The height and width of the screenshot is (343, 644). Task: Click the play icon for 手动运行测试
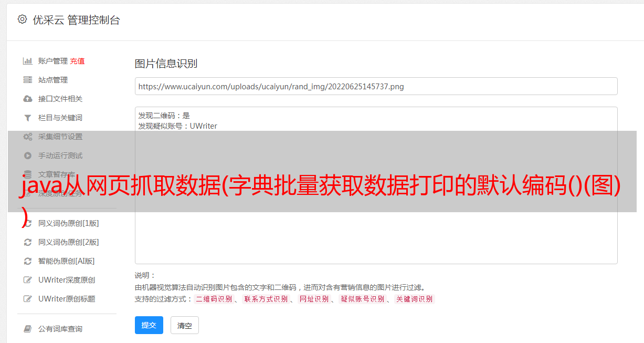pos(28,155)
